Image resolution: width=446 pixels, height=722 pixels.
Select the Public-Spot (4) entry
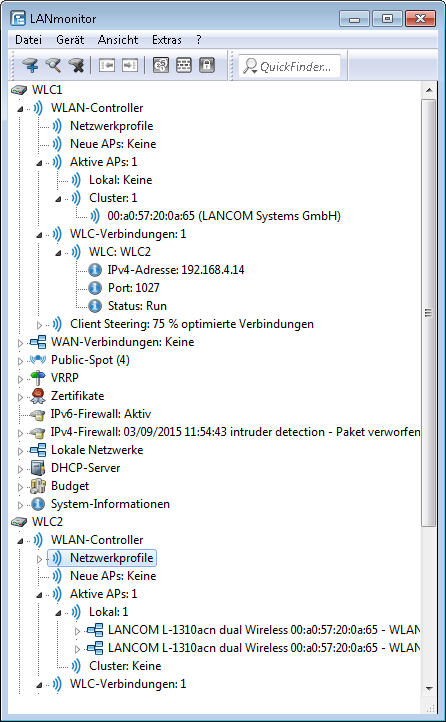point(90,360)
